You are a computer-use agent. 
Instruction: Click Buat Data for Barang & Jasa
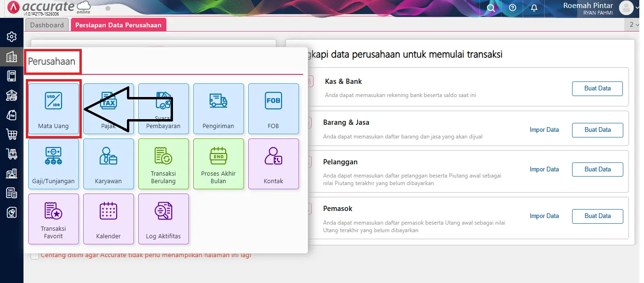click(x=597, y=130)
